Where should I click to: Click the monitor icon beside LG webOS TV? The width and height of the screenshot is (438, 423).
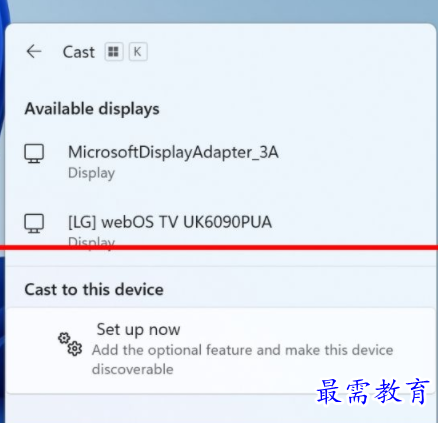[x=34, y=223]
